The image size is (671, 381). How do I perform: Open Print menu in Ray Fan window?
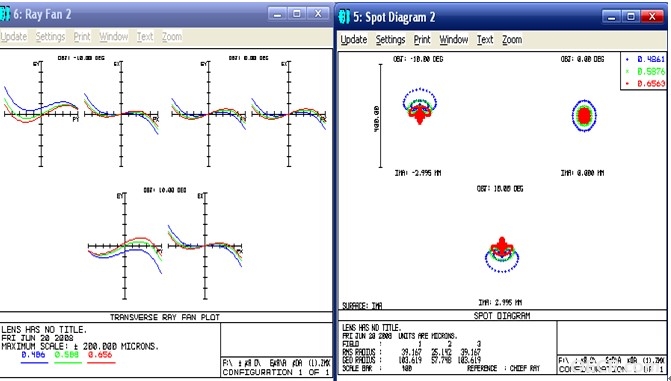point(82,37)
